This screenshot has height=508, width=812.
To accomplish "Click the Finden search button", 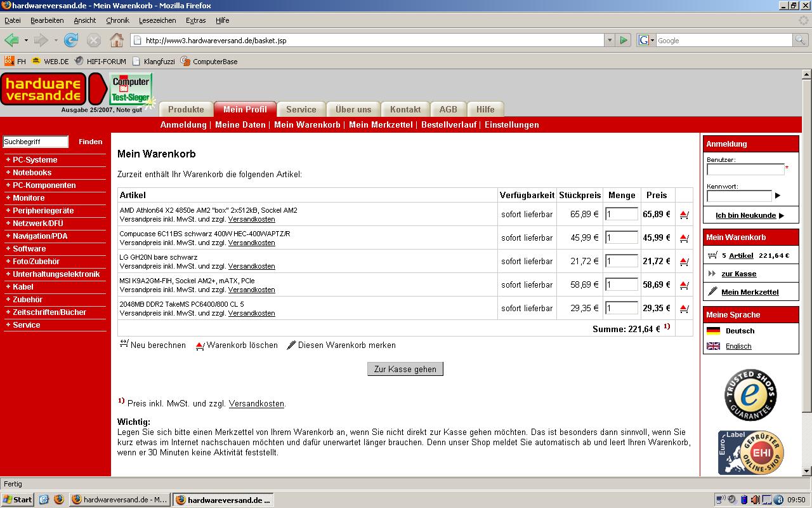I will (90, 142).
